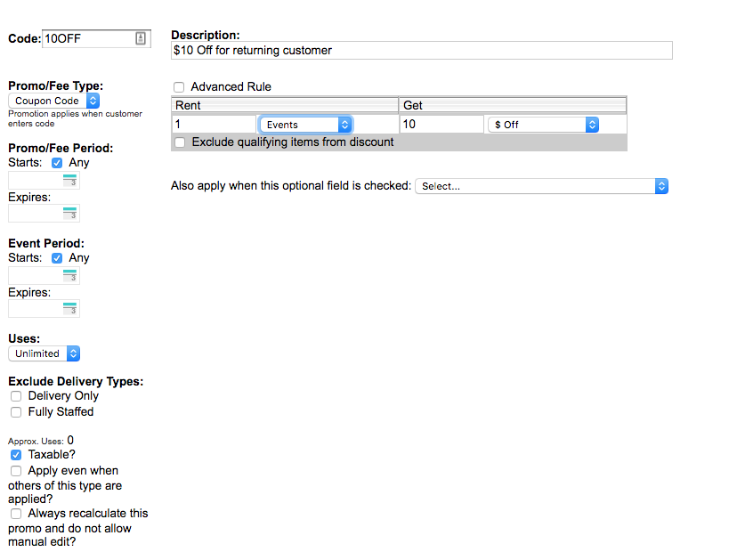Click the autofill icon in Code field
This screenshot has height=560, width=737.
pyautogui.click(x=141, y=38)
